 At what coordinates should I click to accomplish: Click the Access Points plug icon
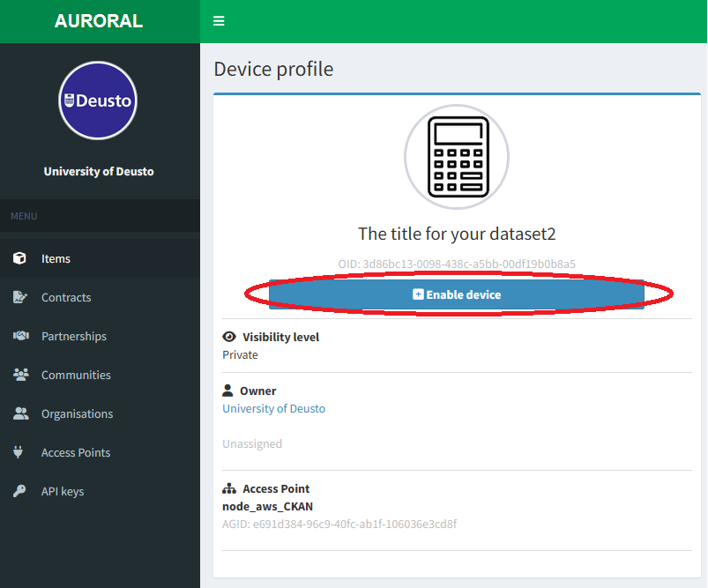18,452
